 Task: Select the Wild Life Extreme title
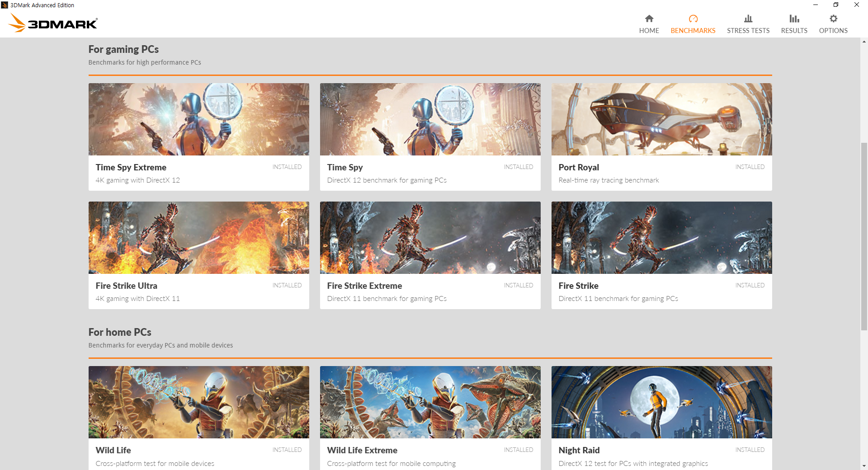(x=362, y=451)
